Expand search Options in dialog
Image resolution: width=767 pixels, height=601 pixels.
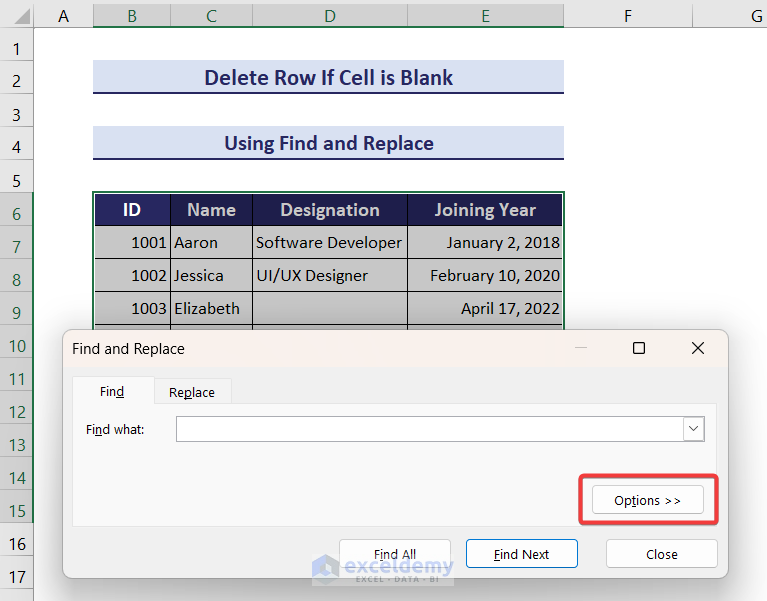(647, 500)
